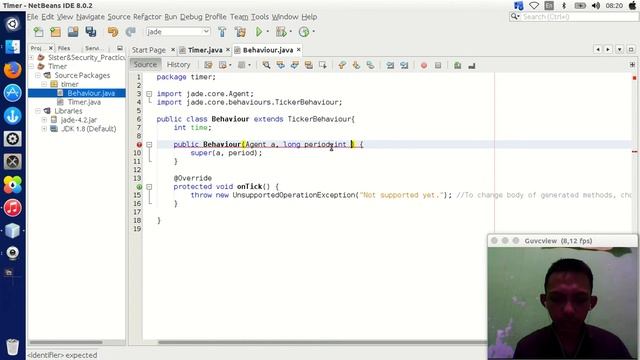The height and width of the screenshot is (360, 640).
Task: Click the New Project toolbar icon
Action: tap(56, 32)
